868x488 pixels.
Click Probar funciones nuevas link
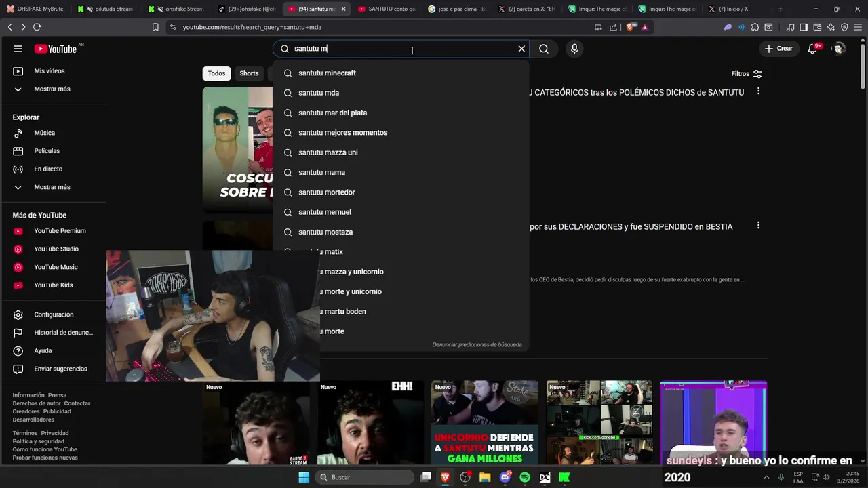(x=45, y=457)
